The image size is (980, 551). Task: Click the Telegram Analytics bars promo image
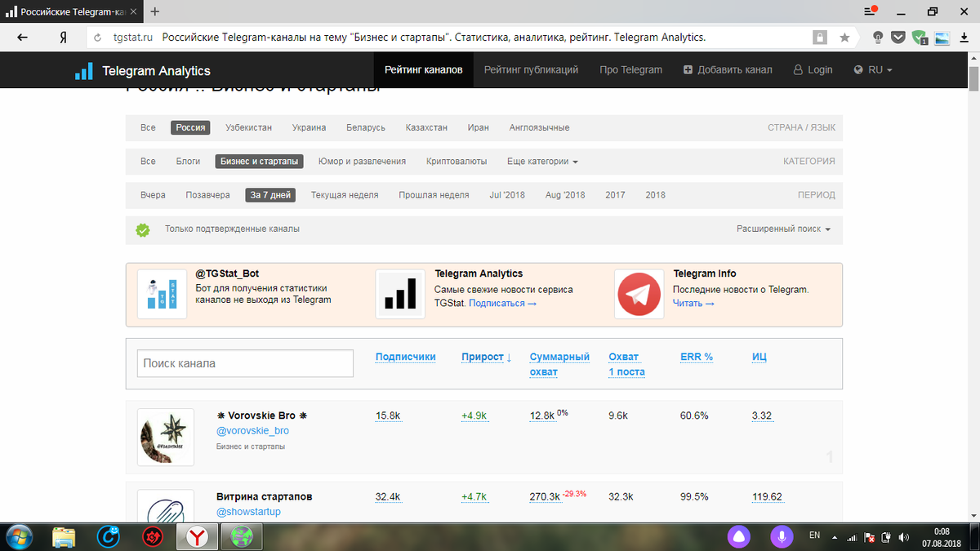tap(400, 294)
